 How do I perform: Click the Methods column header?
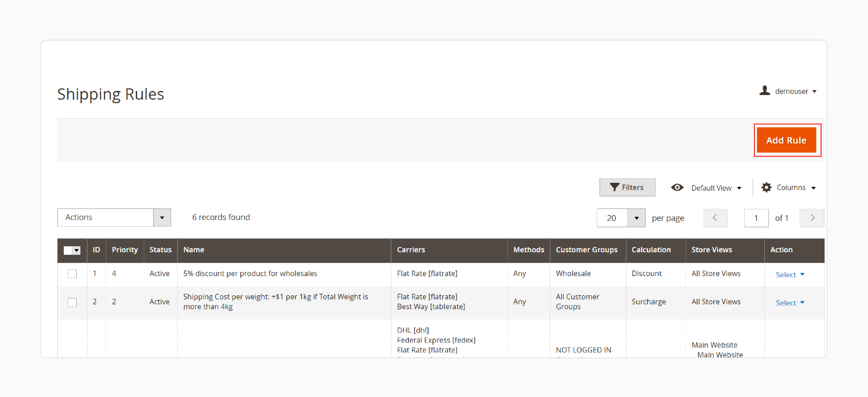[529, 250]
